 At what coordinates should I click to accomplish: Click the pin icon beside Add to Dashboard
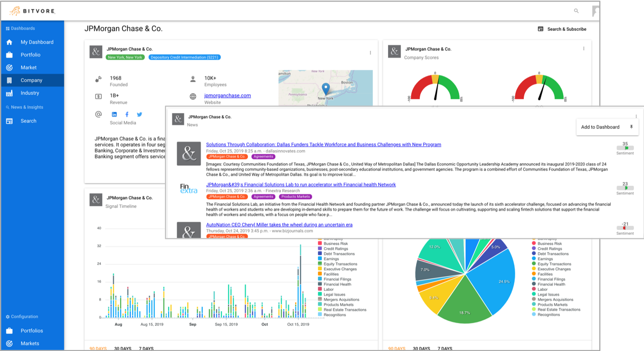631,127
